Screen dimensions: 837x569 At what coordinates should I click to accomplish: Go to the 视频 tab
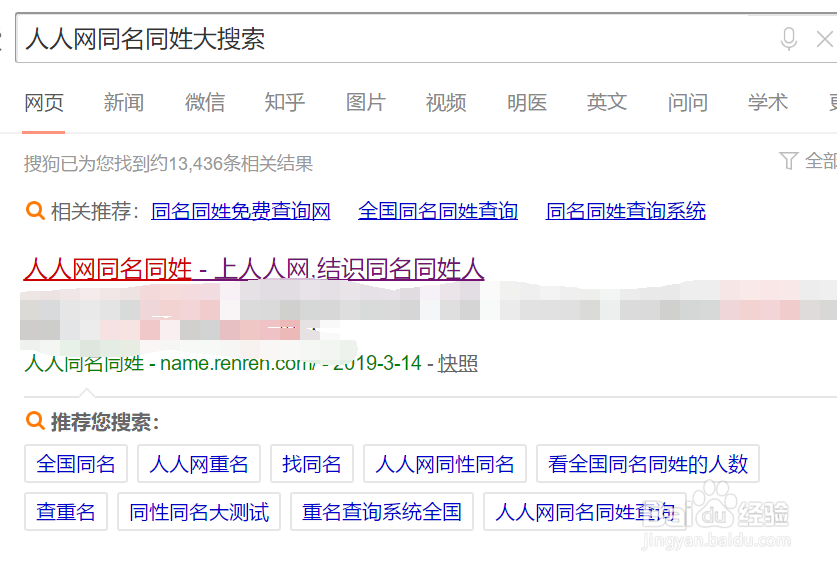click(x=446, y=102)
